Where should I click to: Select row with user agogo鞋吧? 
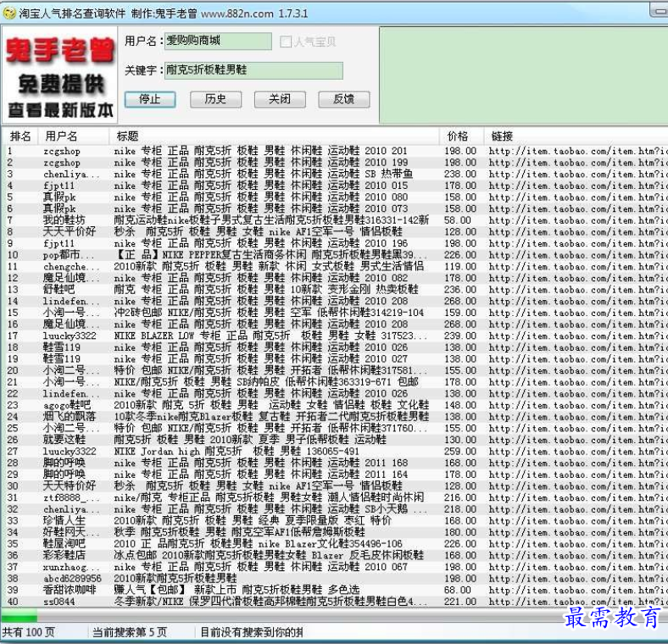pyautogui.click(x=334, y=405)
